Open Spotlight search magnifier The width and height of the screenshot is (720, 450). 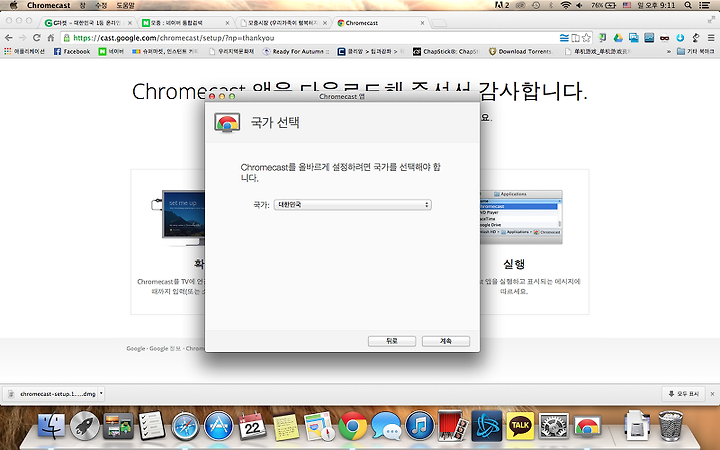click(688, 5)
